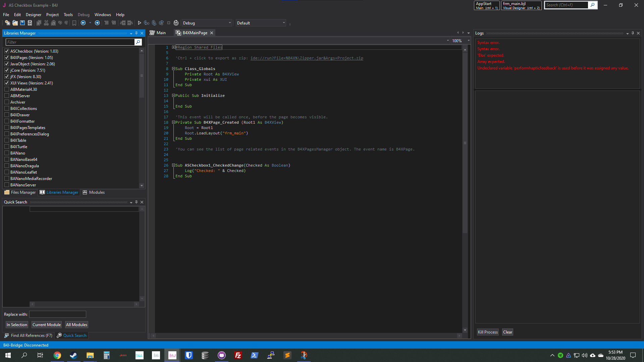Image resolution: width=644 pixels, height=362 pixels.
Task: Uncheck the ASCheckbox library
Action: click(7, 51)
